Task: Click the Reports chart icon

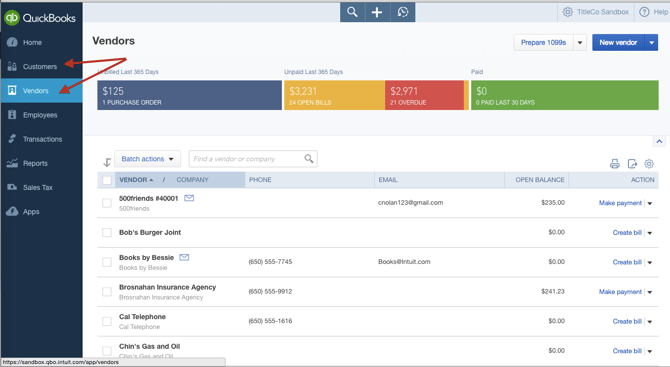Action: (12, 163)
